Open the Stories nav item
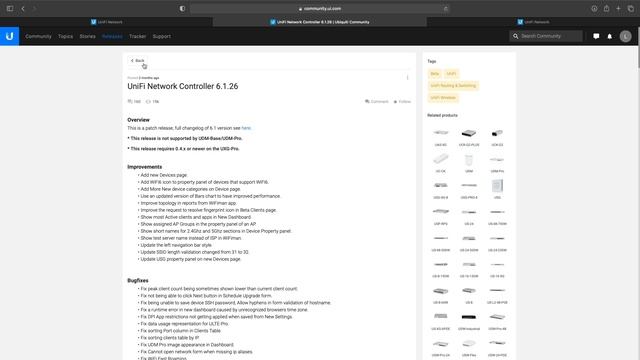The width and height of the screenshot is (640, 360). pos(87,36)
